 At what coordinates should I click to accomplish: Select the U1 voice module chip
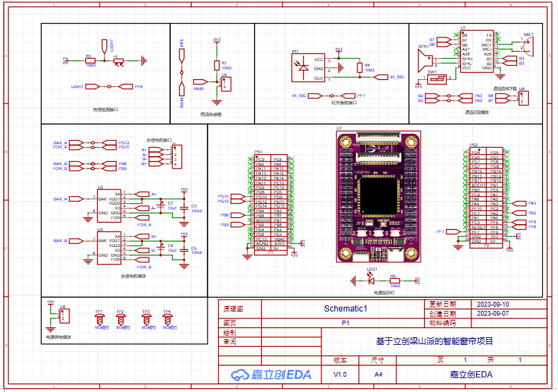(x=477, y=51)
